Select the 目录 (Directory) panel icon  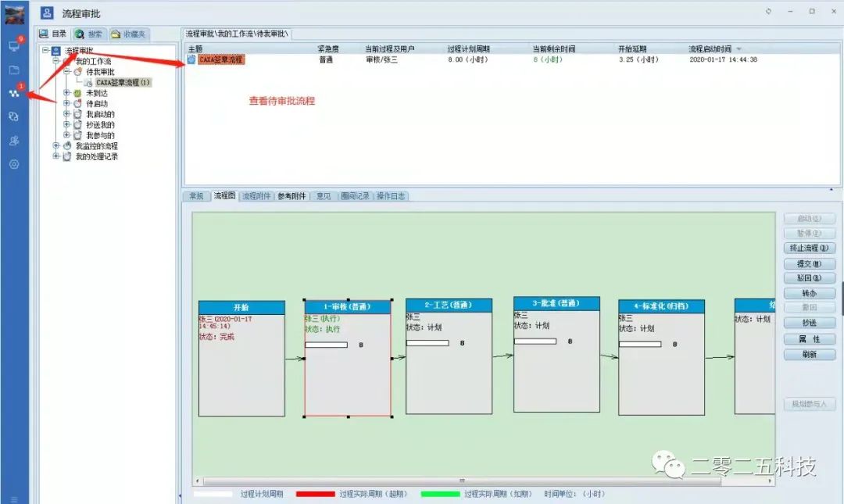point(52,34)
